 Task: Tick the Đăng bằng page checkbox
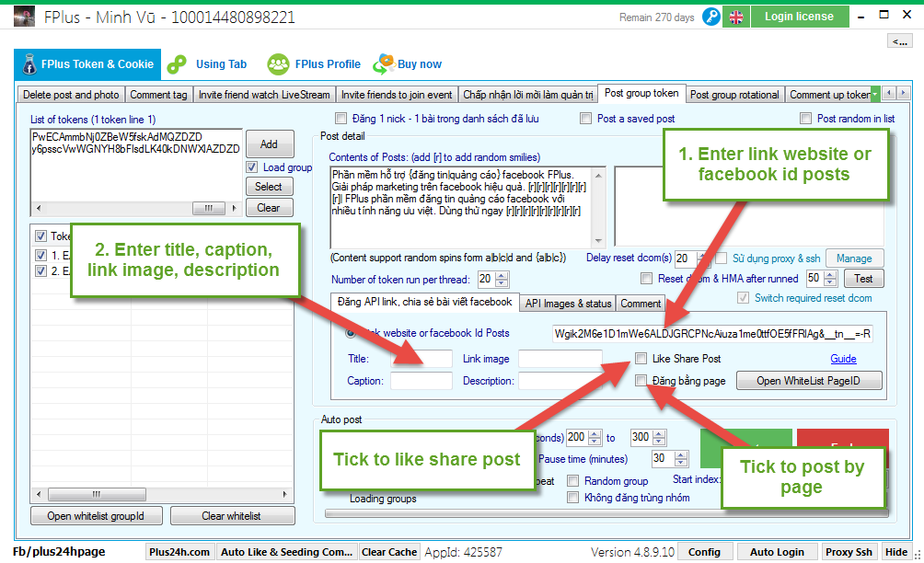[641, 381]
